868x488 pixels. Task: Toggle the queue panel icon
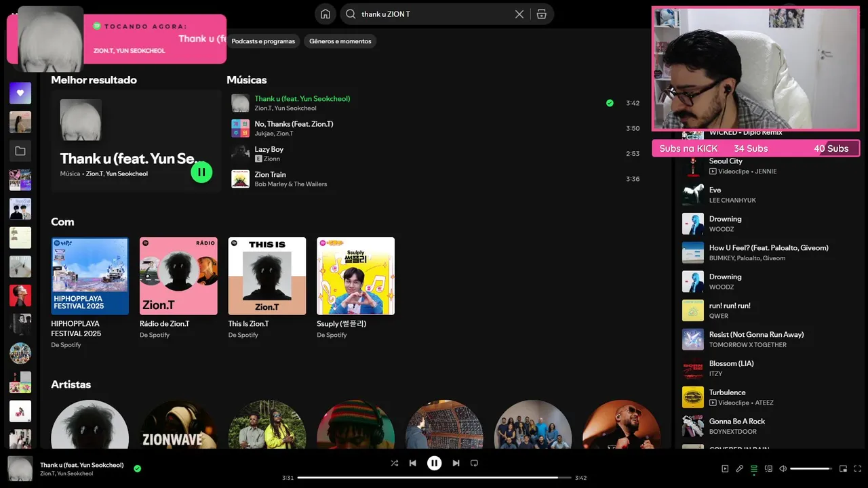[753, 468]
